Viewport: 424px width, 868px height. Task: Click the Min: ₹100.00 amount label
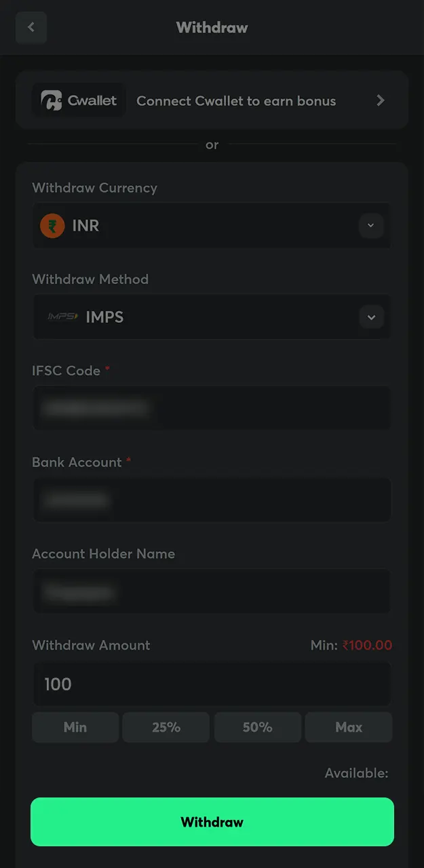(x=350, y=645)
